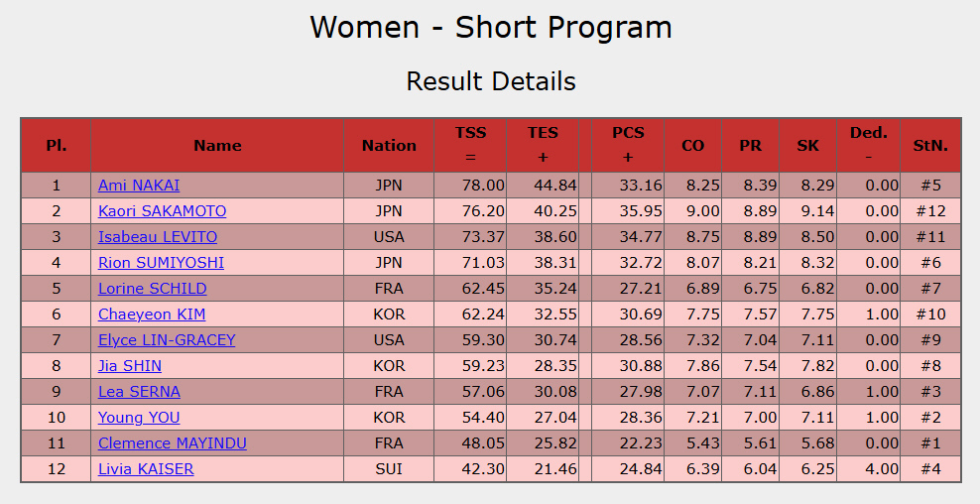This screenshot has width=980, height=504.
Task: Click the Nation column header
Action: click(x=389, y=146)
